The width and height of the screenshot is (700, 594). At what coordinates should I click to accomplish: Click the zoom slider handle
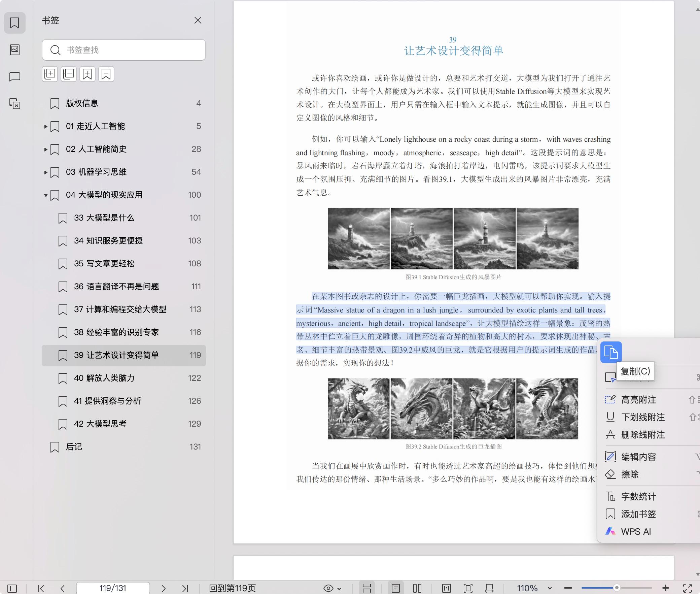[x=617, y=588]
